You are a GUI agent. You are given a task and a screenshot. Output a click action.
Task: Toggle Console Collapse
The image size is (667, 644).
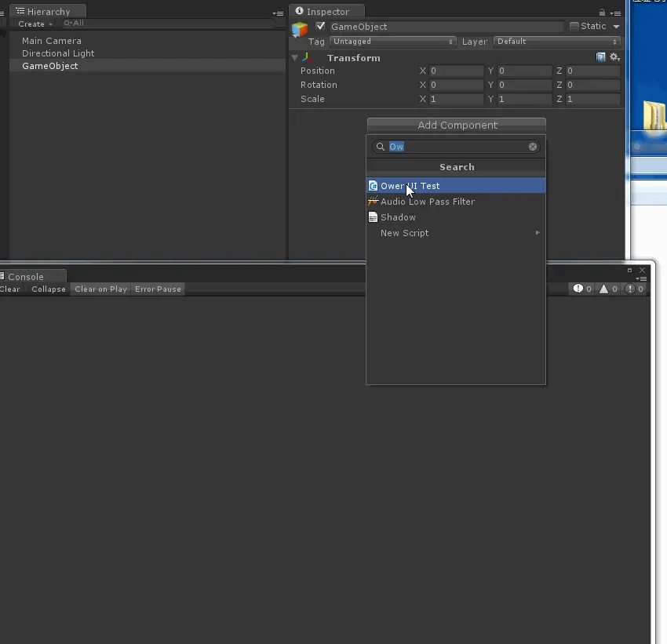[49, 289]
